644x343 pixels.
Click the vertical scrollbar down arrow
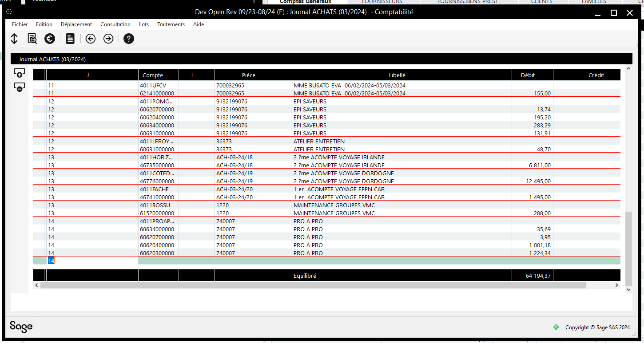tap(628, 289)
